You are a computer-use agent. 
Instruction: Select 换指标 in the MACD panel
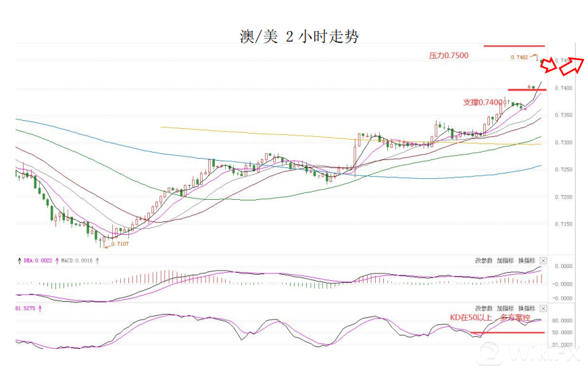526,261
